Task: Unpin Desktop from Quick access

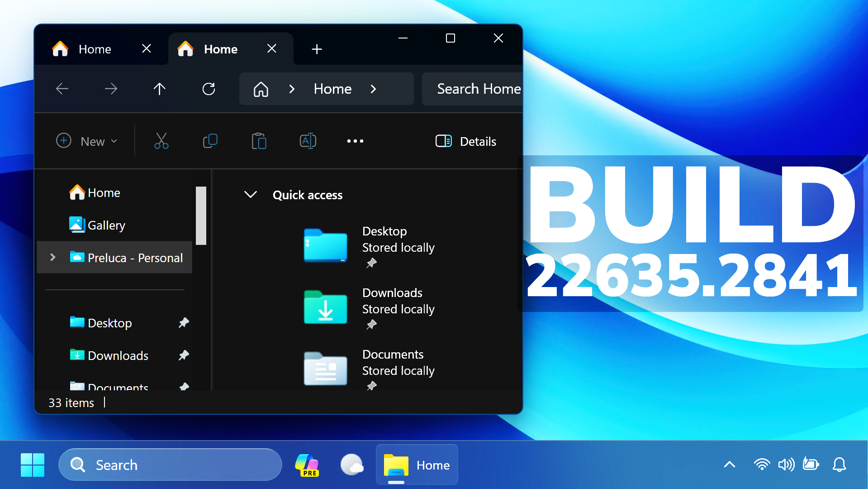Action: 184,322
